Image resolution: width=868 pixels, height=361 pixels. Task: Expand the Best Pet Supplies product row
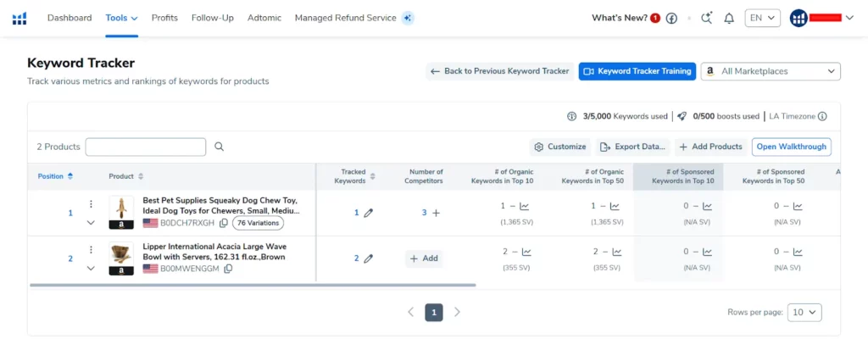point(91,223)
